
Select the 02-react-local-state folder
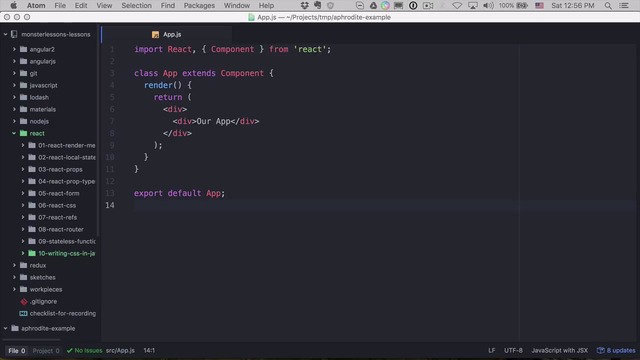[x=67, y=157]
